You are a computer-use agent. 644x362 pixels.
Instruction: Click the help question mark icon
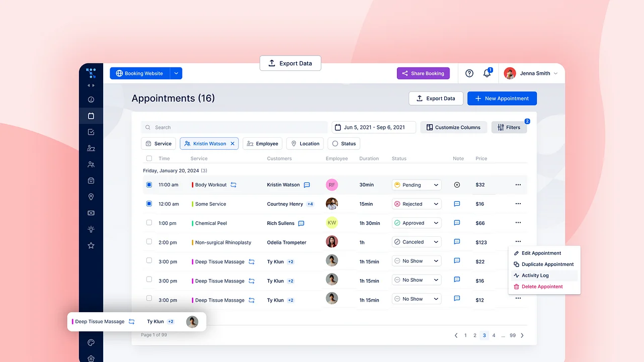point(469,73)
